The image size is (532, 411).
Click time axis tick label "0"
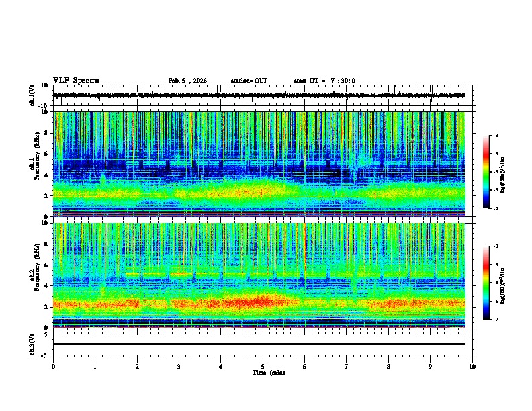(x=53, y=367)
